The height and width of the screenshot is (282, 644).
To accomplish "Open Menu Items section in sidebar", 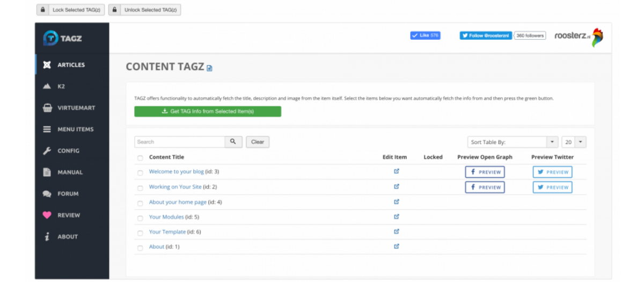I will click(x=72, y=129).
